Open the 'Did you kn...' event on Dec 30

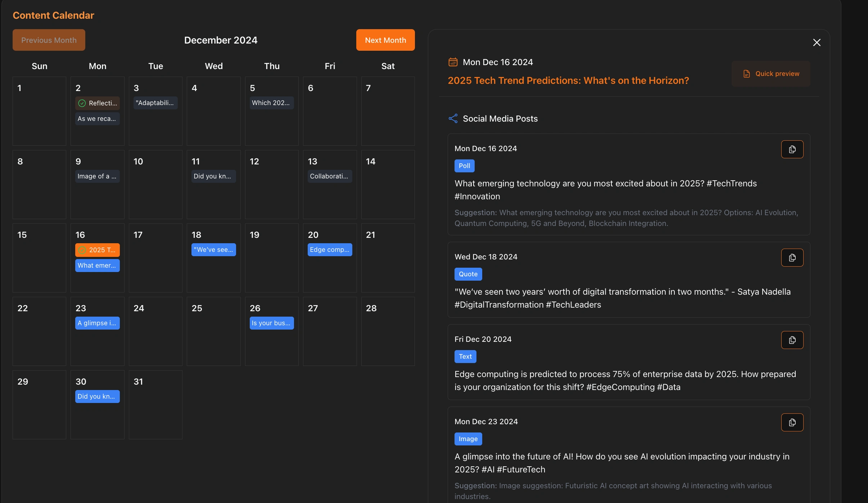[97, 396]
